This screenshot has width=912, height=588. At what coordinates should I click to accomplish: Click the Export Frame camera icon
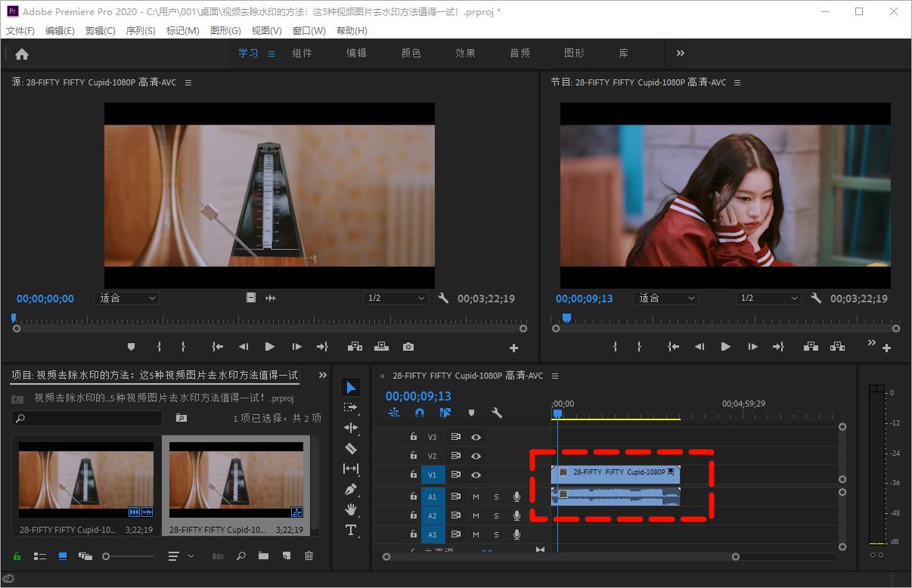(x=408, y=347)
